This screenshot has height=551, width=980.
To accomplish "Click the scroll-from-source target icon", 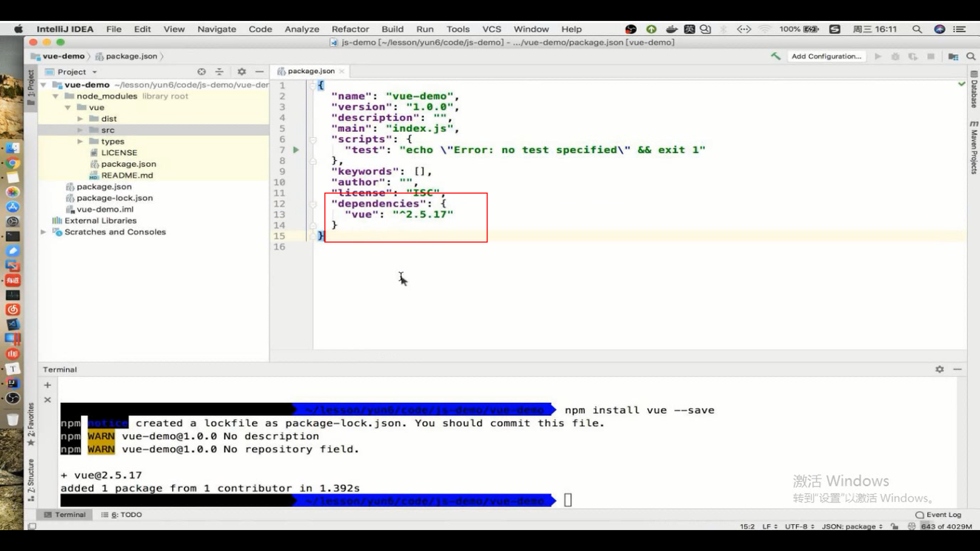I will (x=202, y=72).
